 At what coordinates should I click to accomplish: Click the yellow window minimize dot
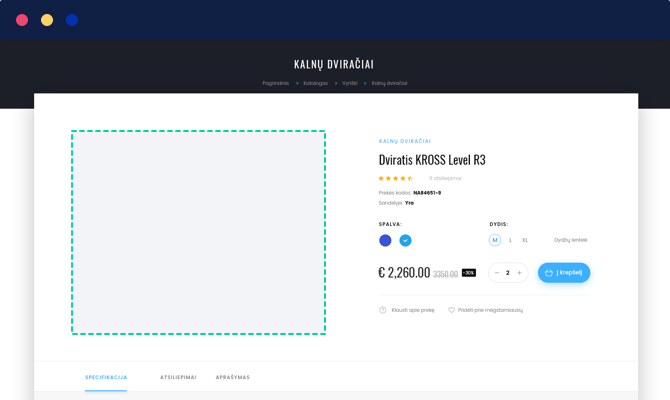tap(47, 20)
